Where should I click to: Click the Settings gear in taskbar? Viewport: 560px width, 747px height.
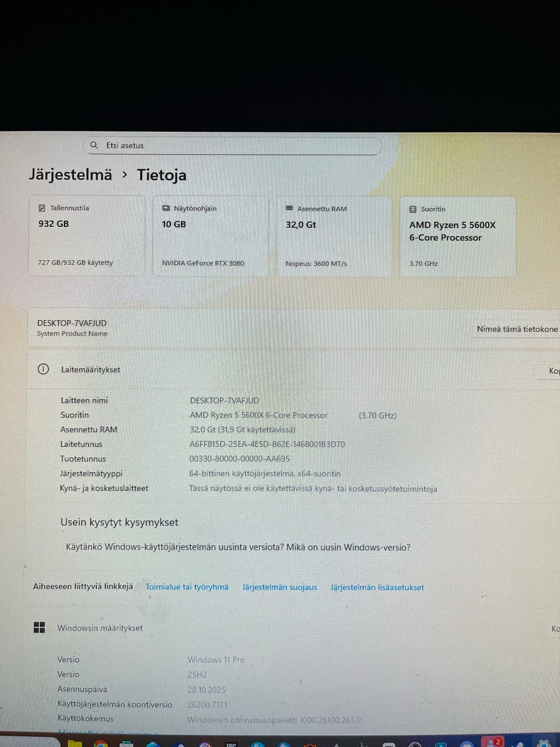544,743
